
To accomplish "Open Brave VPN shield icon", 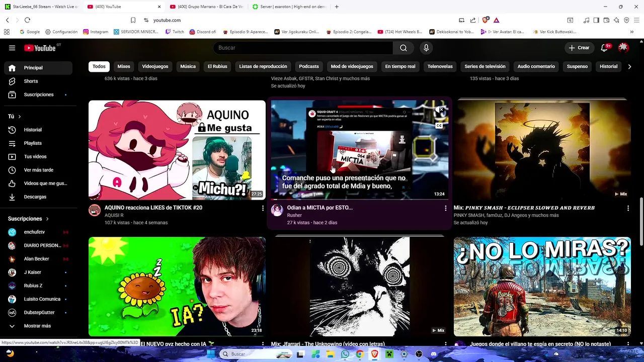I will 626,20.
